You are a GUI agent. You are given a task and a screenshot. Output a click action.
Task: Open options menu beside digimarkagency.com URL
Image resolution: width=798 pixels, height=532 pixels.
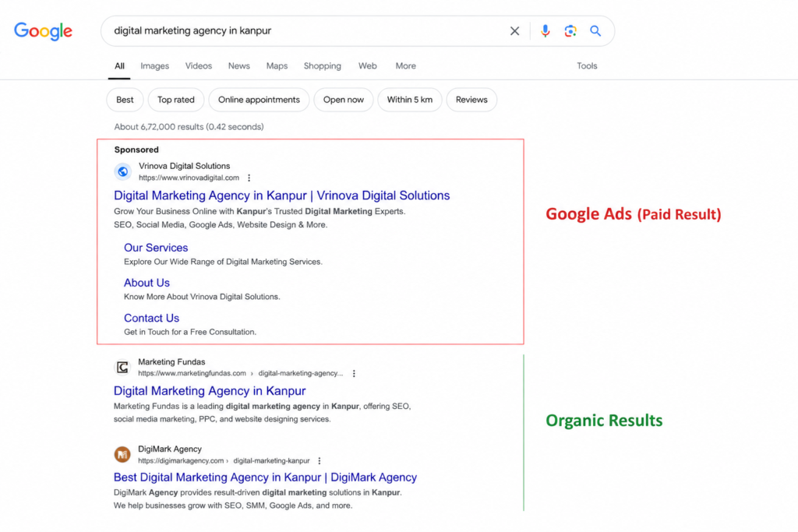(319, 461)
